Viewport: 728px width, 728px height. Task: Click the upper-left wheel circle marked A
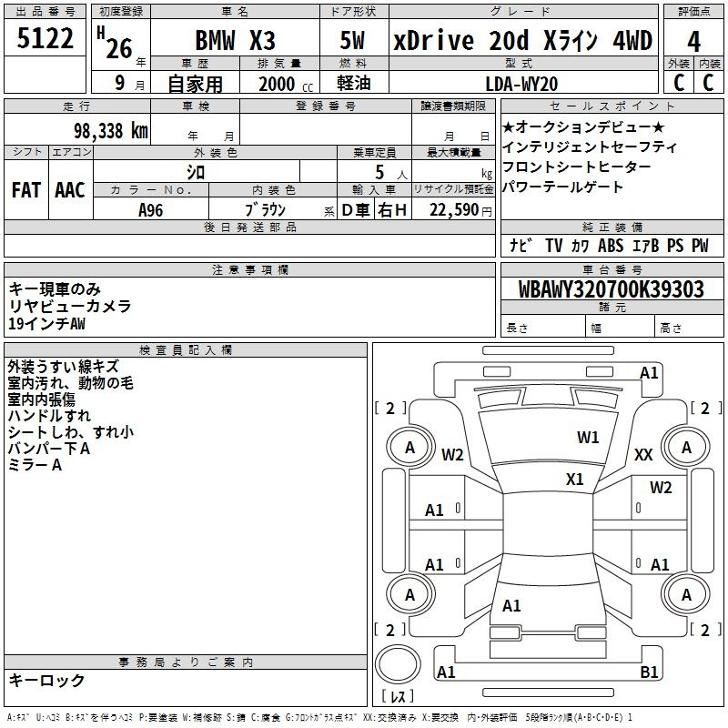click(x=409, y=447)
